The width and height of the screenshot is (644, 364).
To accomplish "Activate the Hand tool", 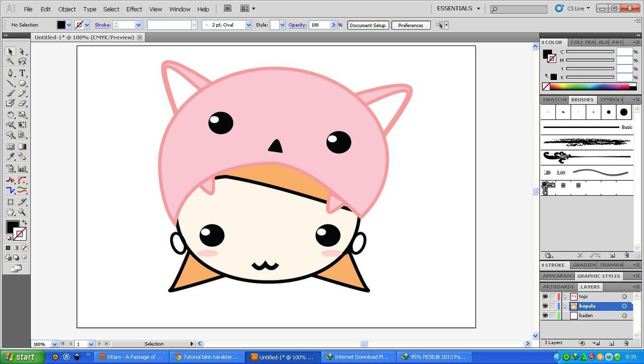I will pyautogui.click(x=11, y=212).
